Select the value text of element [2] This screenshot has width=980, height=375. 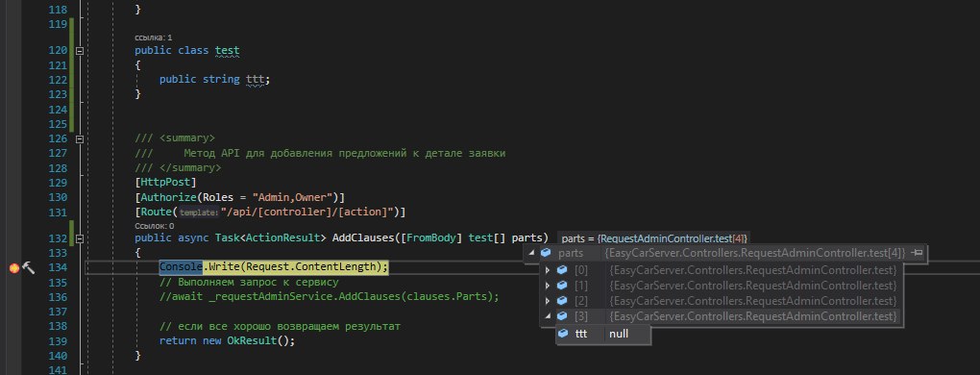click(753, 301)
